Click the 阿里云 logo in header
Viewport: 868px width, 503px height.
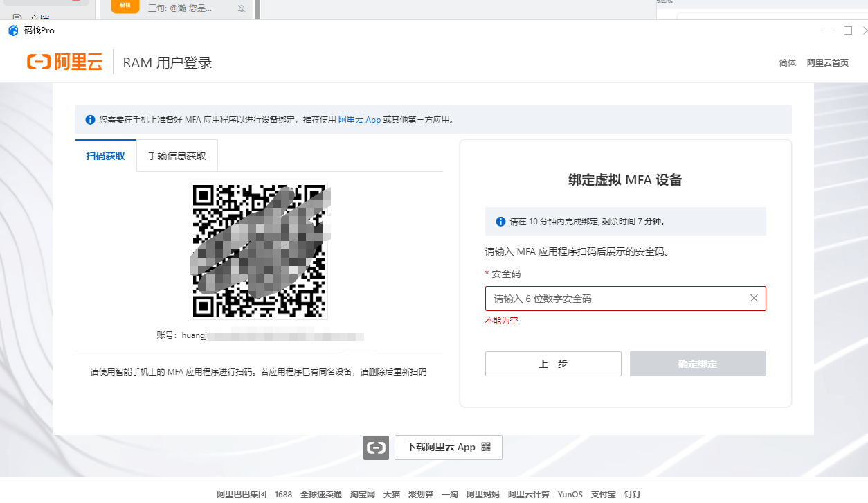[x=64, y=62]
